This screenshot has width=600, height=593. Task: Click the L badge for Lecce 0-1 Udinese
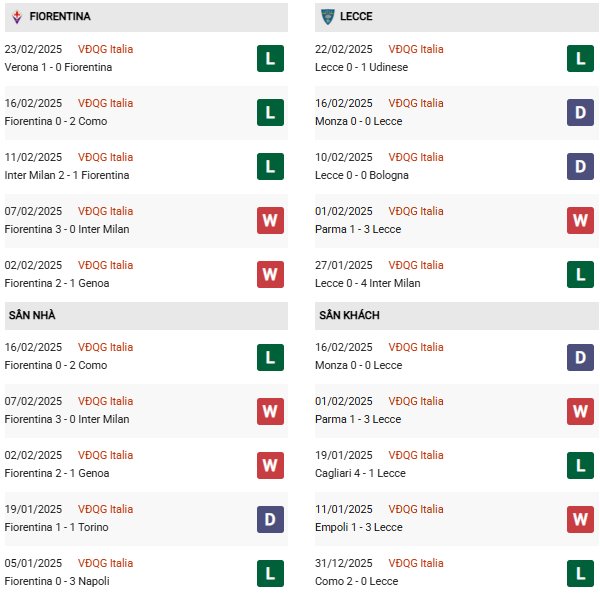[x=580, y=58]
